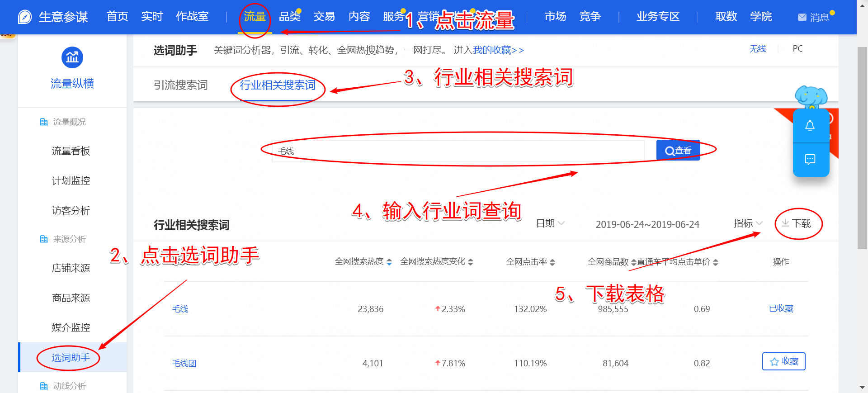Open the 品类 top menu

click(290, 17)
